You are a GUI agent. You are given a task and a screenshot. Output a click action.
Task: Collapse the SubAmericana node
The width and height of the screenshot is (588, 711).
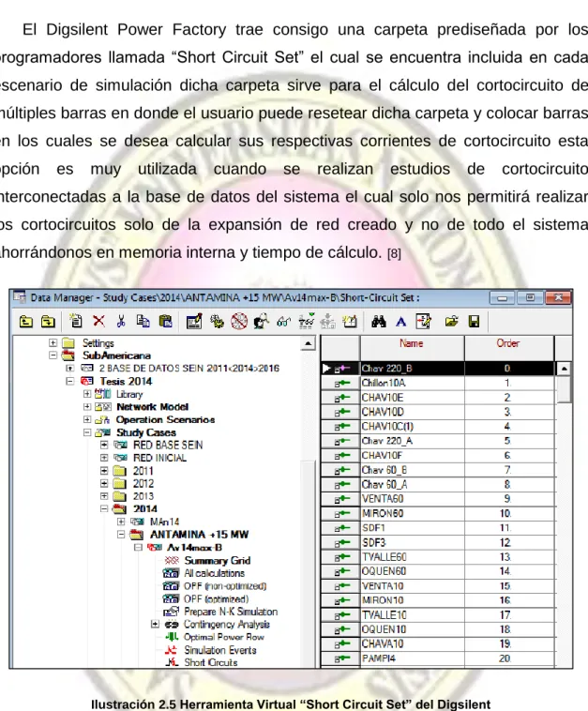53,355
